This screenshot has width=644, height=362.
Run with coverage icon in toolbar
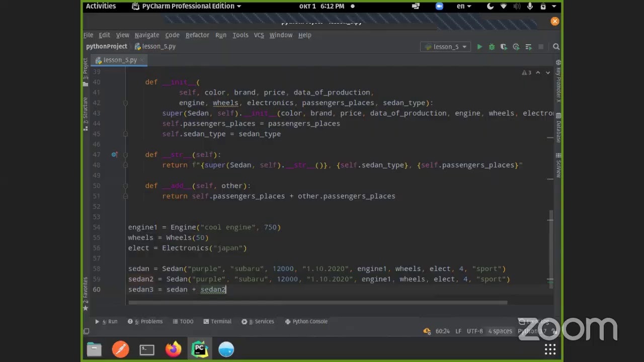(x=504, y=47)
